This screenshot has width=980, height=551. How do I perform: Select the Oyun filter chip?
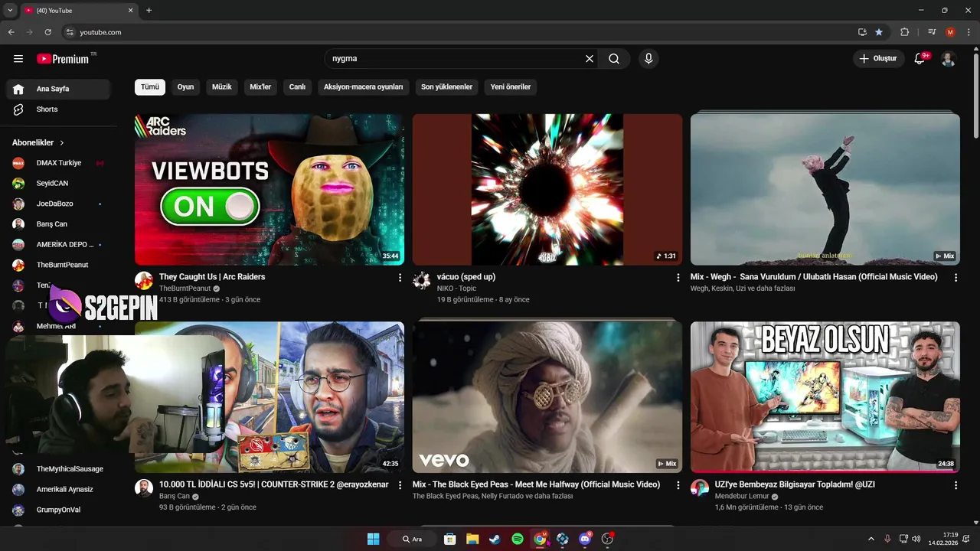coord(185,87)
